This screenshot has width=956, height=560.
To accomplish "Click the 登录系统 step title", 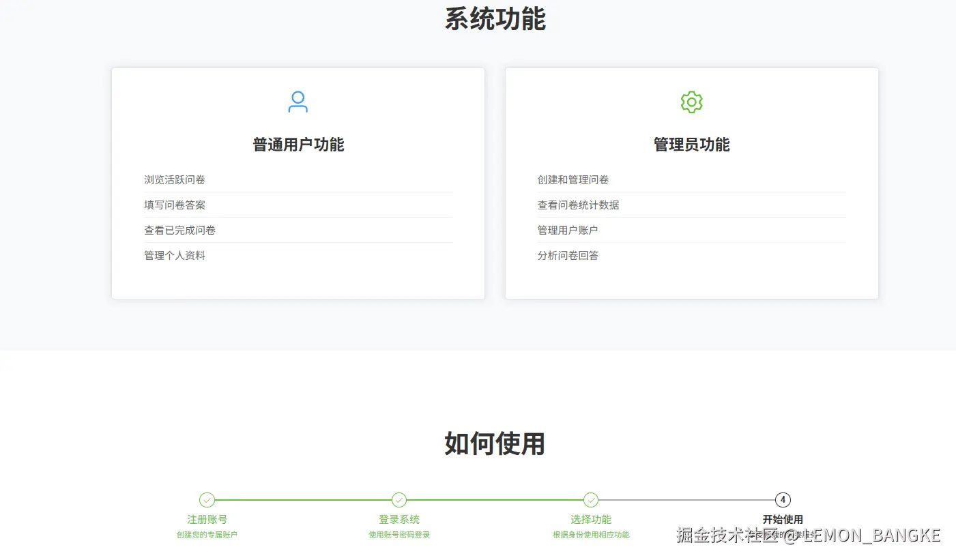I will tap(399, 520).
